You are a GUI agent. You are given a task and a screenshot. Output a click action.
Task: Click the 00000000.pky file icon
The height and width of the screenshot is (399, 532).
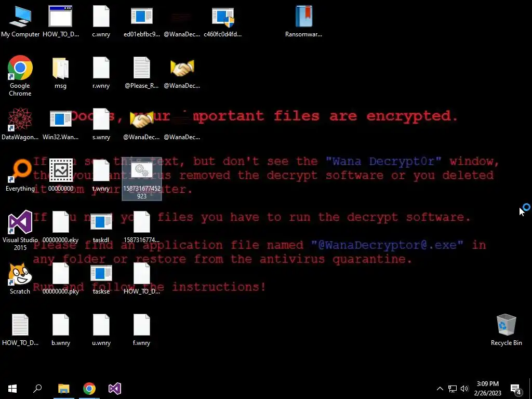tap(60, 279)
